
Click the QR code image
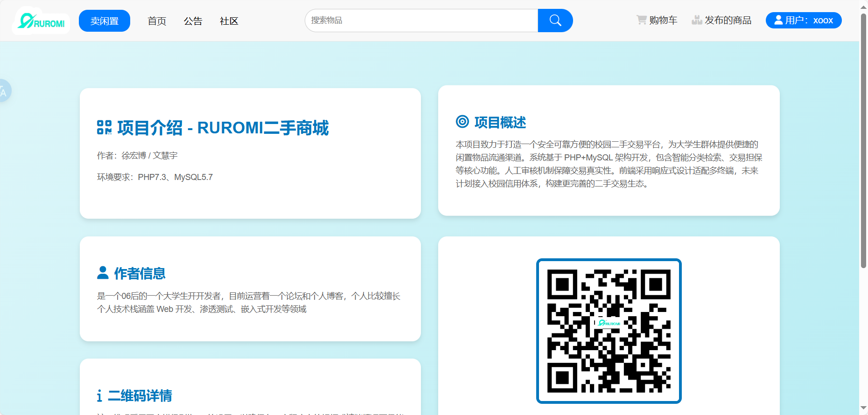click(609, 331)
